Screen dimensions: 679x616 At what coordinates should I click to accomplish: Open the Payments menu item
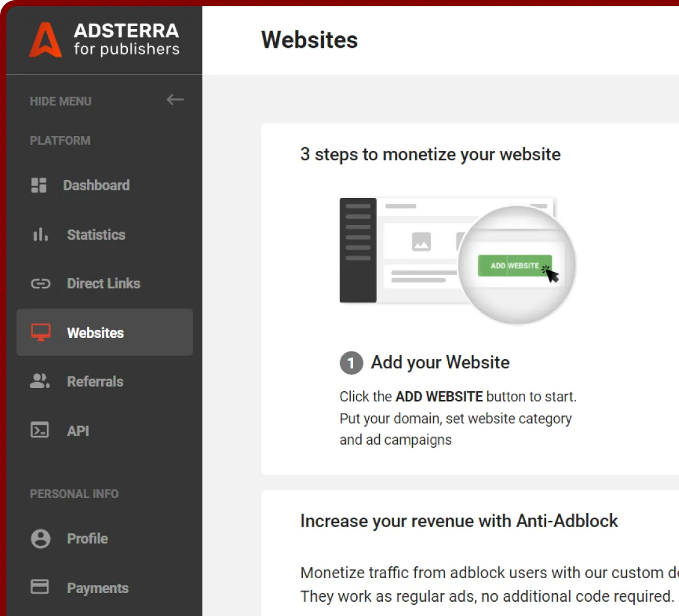click(97, 588)
